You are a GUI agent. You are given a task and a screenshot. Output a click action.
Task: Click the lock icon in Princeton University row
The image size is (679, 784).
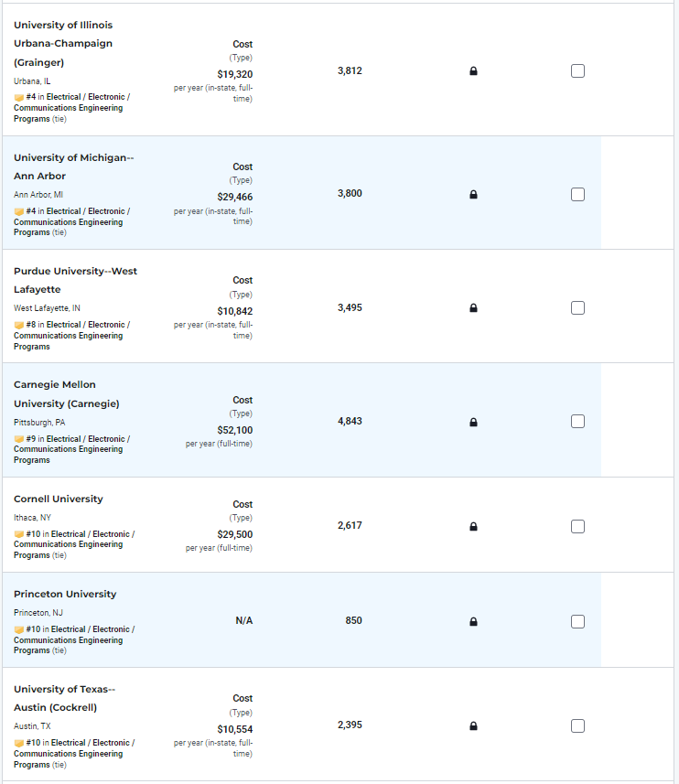click(x=473, y=621)
